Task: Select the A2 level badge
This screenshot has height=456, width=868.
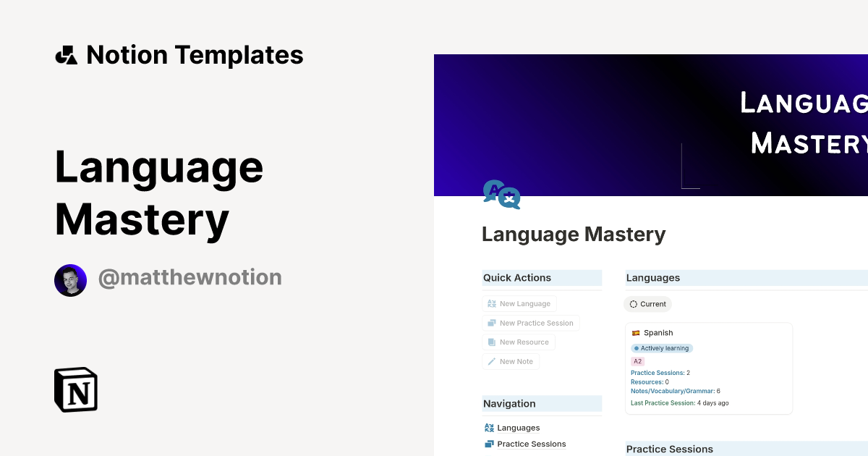Action: (637, 360)
